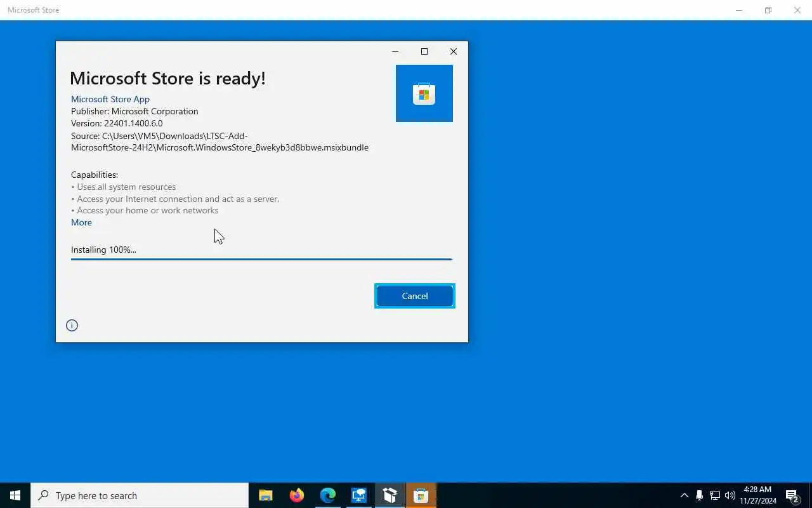Click the Source file path text
Image resolution: width=812 pixels, height=508 pixels.
point(219,142)
